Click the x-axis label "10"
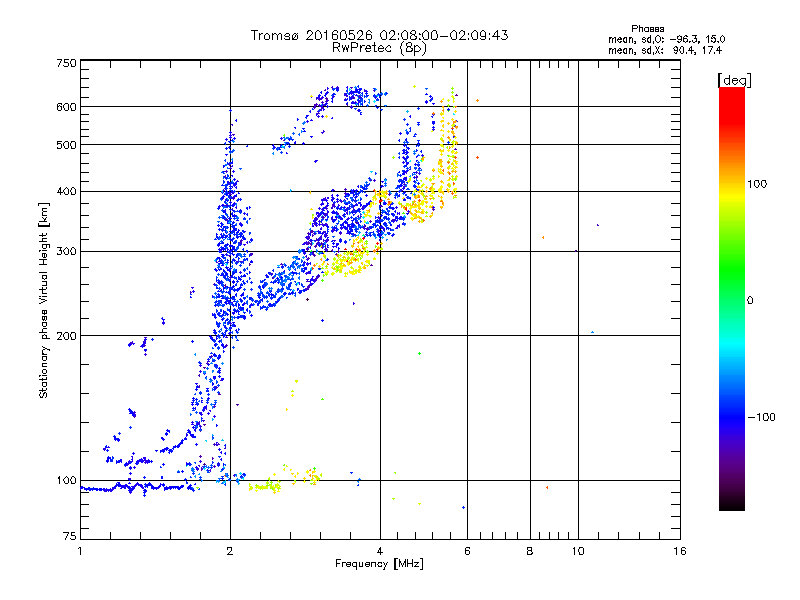 [578, 551]
